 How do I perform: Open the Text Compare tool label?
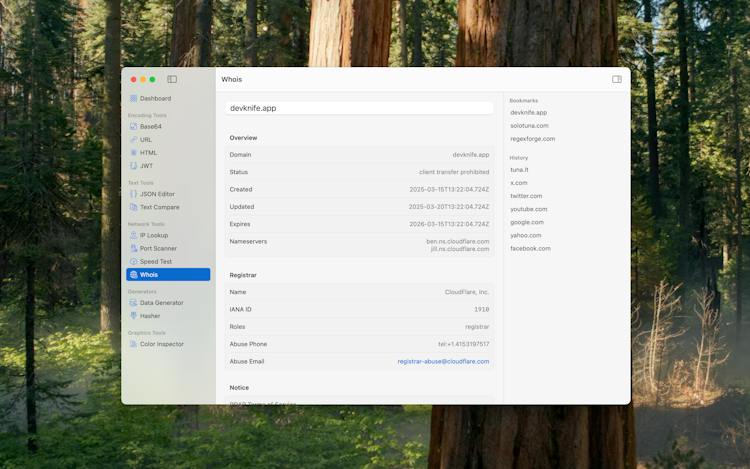coord(160,207)
